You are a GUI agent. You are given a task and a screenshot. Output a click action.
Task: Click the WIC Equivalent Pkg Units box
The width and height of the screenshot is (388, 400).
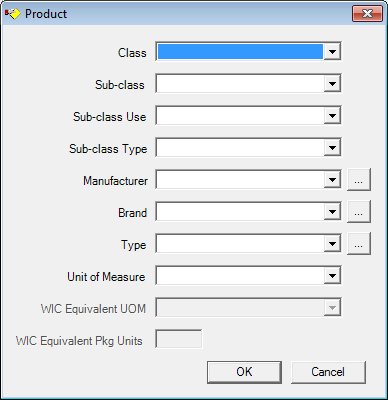pyautogui.click(x=179, y=339)
